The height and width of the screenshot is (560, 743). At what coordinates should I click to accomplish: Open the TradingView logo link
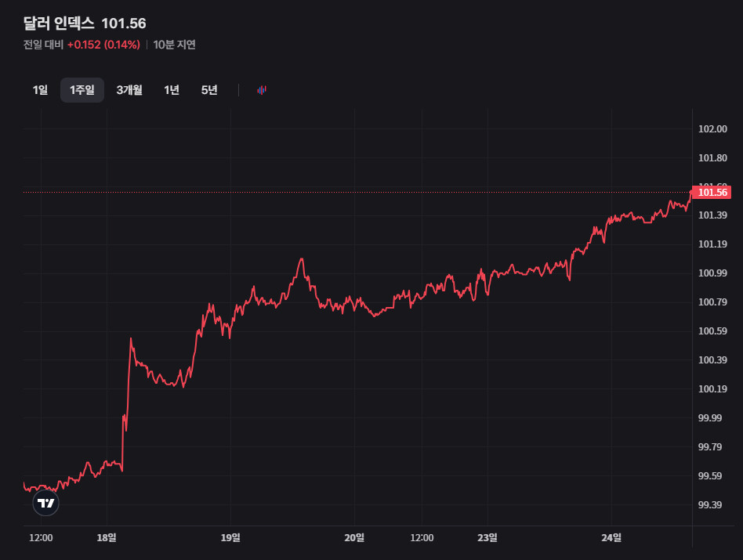46,503
